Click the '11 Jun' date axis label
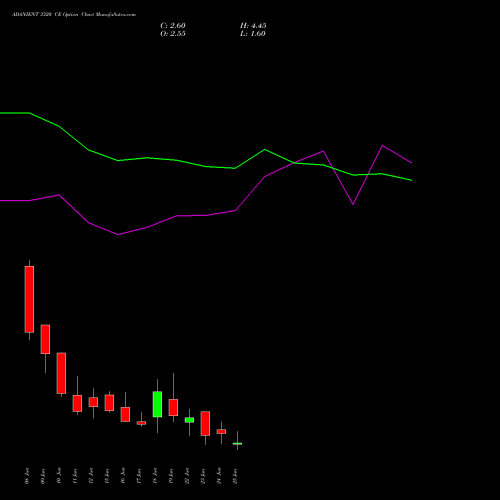Viewport: 500px width, 500px height. tap(75, 476)
